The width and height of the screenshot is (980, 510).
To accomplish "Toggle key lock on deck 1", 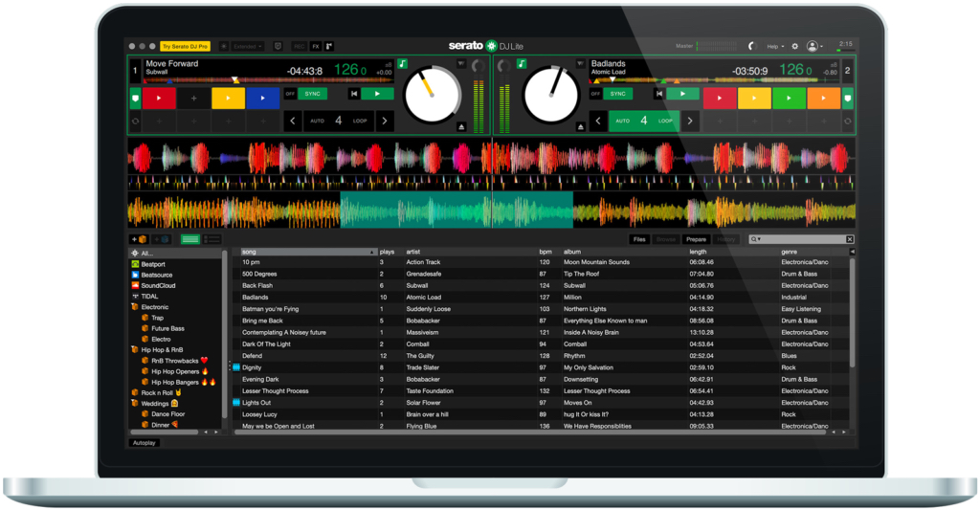I will [403, 64].
